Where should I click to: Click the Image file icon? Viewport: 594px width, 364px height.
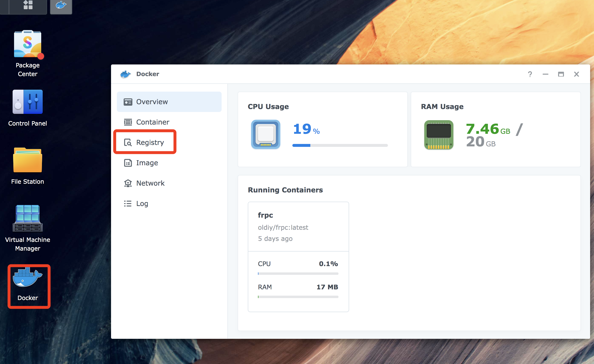128,163
